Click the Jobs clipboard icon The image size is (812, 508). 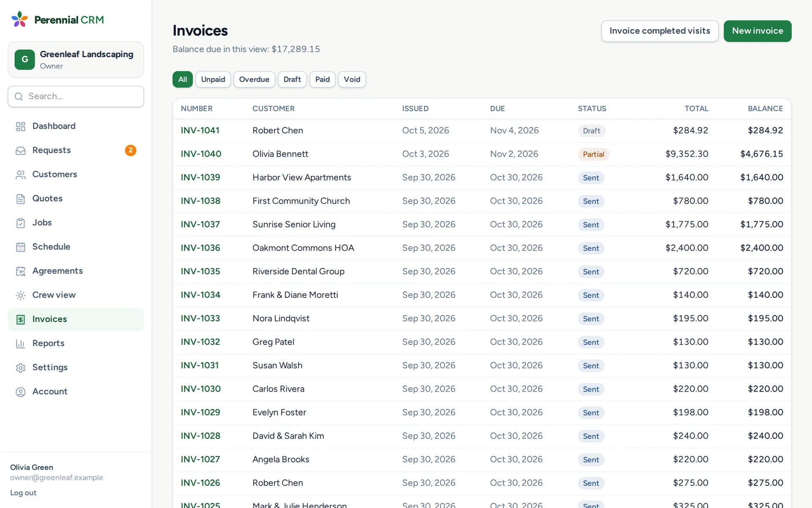click(x=20, y=223)
